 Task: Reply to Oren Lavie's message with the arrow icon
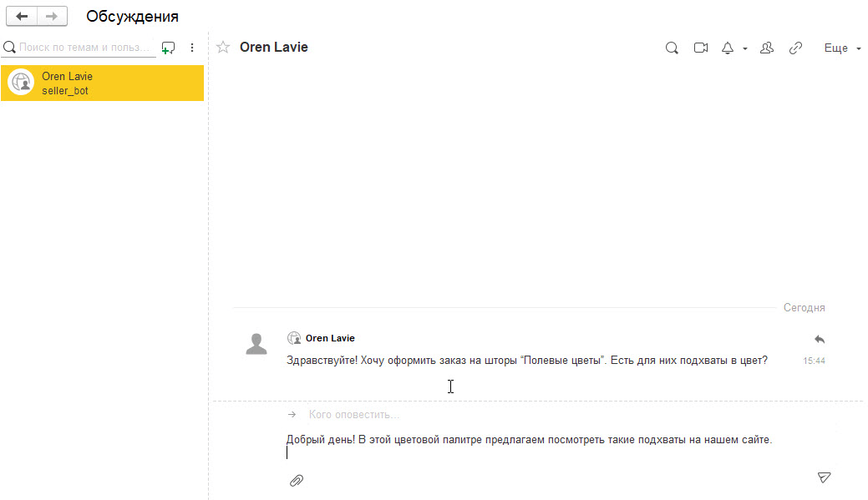coord(820,339)
